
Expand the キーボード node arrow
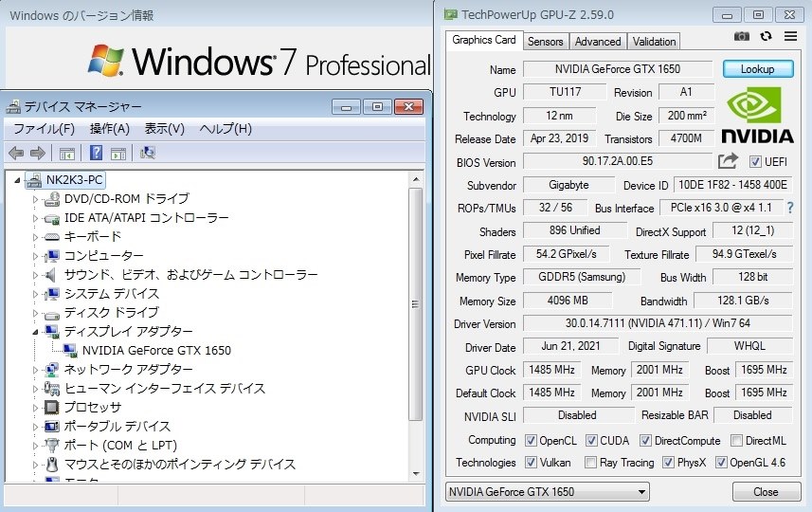point(35,237)
